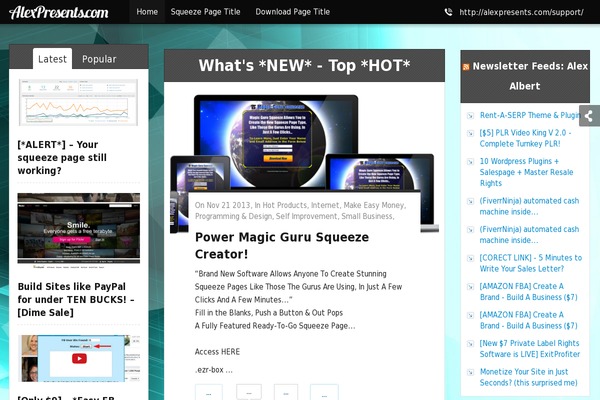
Task: Open New $7 Private Label Rights link
Action: (x=530, y=349)
